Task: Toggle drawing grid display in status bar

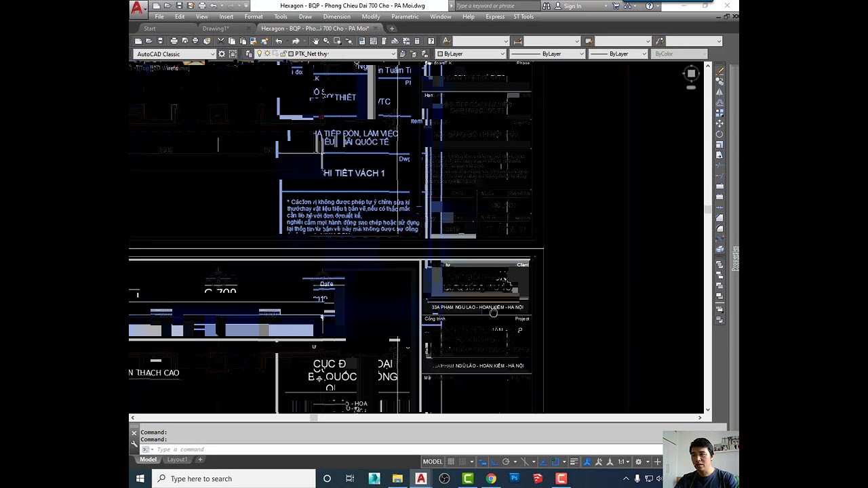Action: 451,462
